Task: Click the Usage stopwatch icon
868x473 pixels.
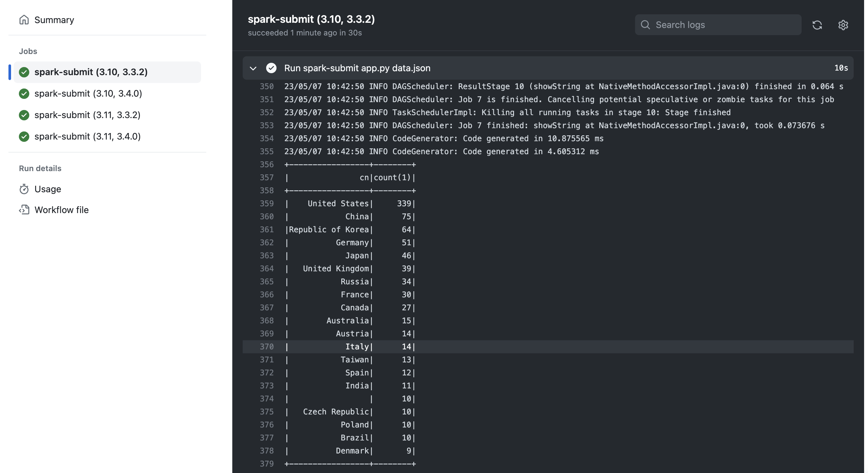Action: [x=24, y=189]
